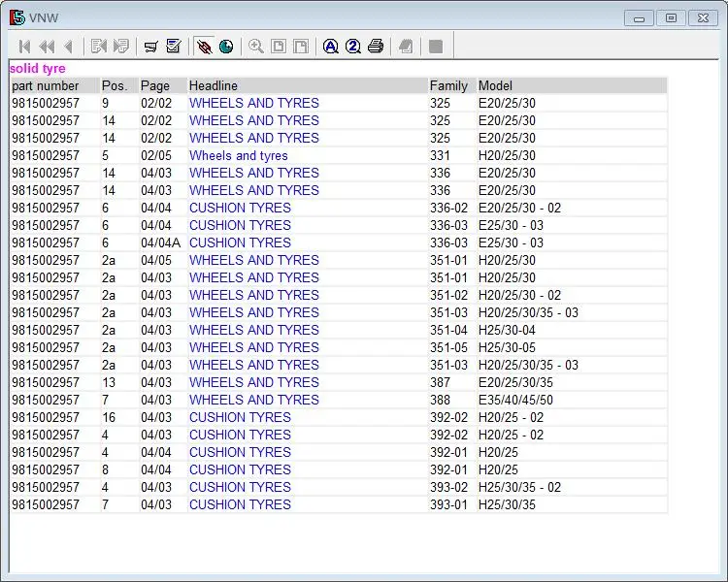Screen dimensions: 728x582
Task: Open the search A magnifier icon
Action: coord(331,47)
